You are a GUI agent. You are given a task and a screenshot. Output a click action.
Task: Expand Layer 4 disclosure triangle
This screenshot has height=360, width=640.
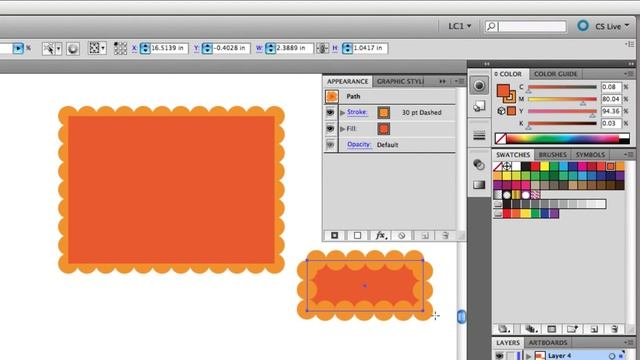529,356
